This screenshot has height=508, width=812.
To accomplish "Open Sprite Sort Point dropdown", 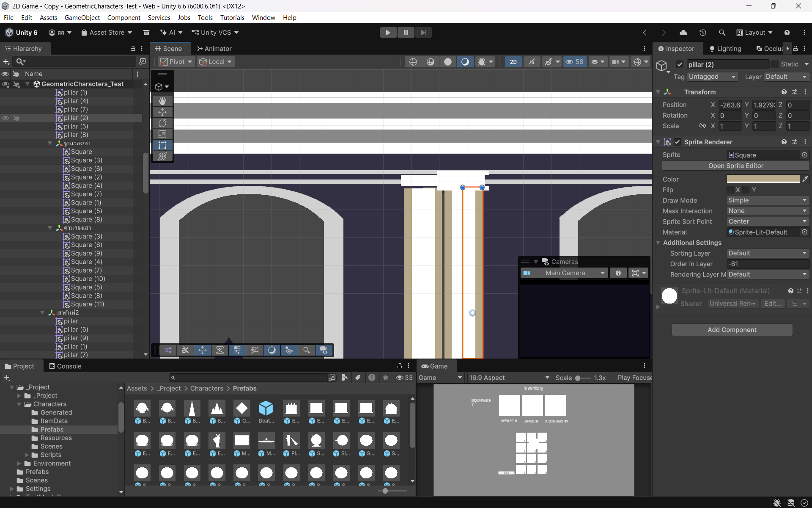I will click(768, 221).
